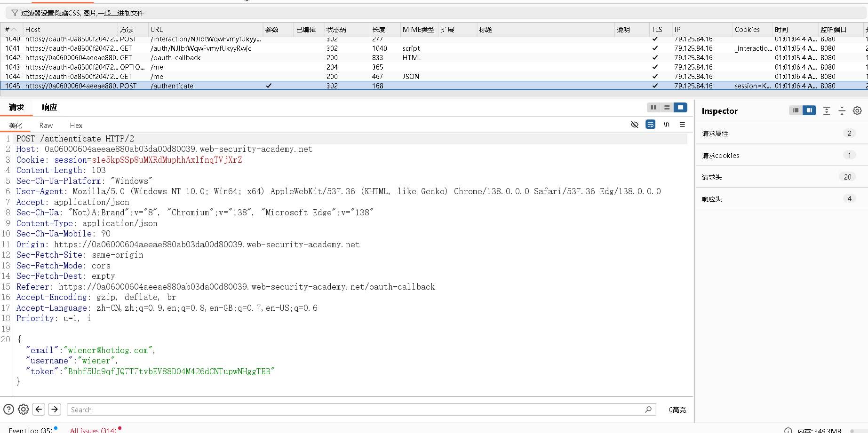Viewport: 868px width, 433px height.
Task: Click the previous search result arrow
Action: coord(39,409)
